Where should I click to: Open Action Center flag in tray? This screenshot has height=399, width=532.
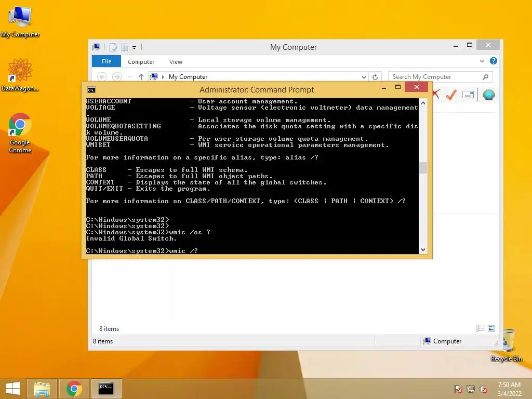tap(458, 389)
